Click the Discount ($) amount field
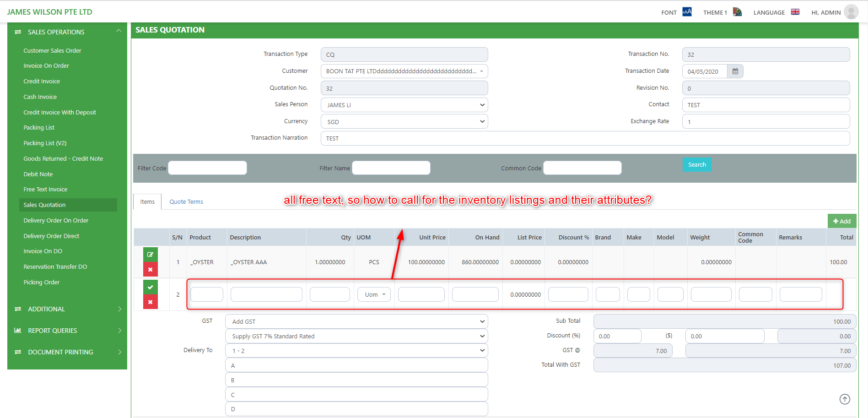The height and width of the screenshot is (418, 868). pyautogui.click(x=725, y=336)
